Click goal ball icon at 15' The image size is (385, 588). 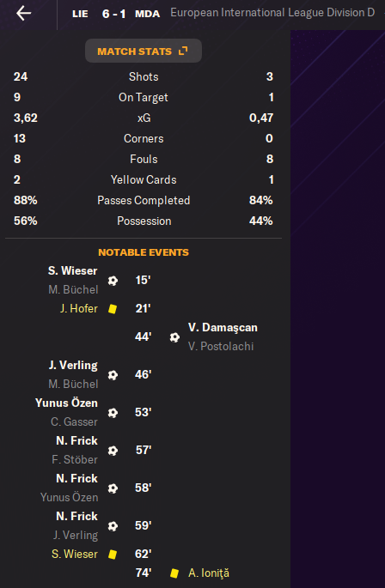pos(113,281)
